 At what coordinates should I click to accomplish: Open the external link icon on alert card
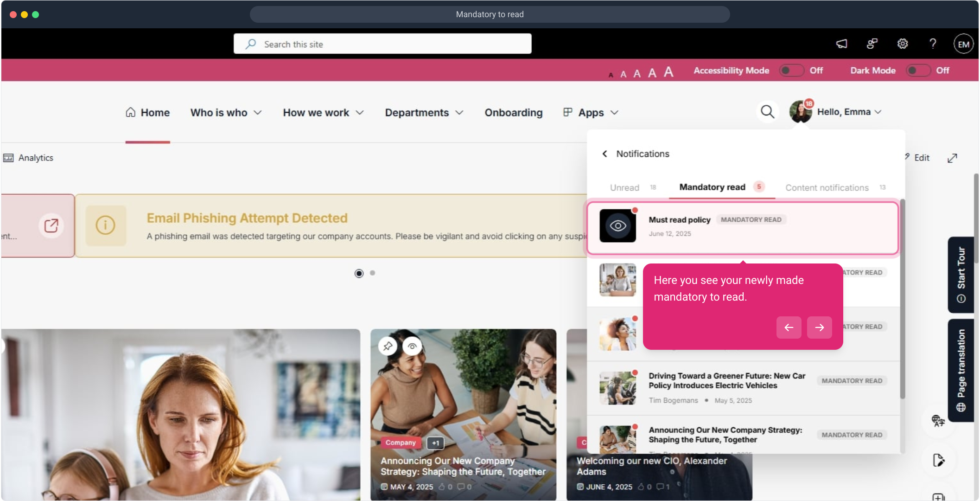51,226
